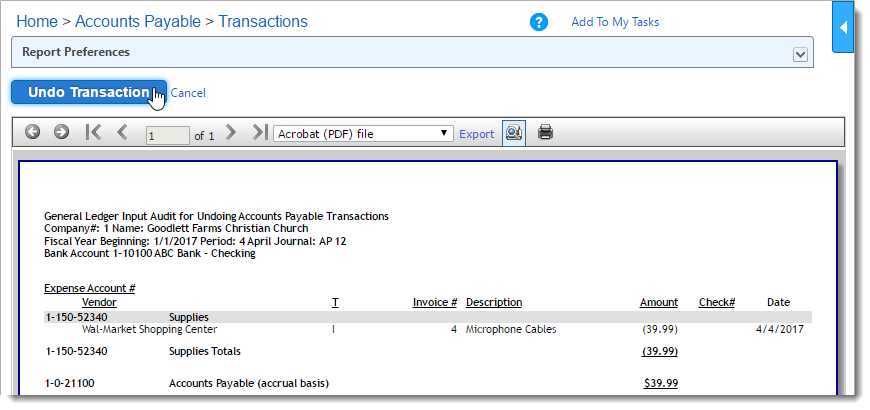Click the back navigation circle arrow icon
Screen dimensions: 870x410
point(33,132)
